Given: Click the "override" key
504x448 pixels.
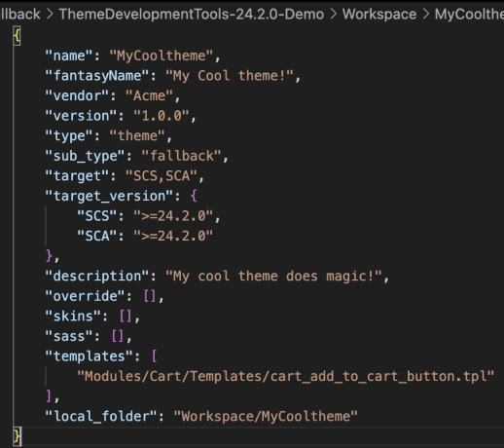Looking at the screenshot, I should click(x=85, y=296).
